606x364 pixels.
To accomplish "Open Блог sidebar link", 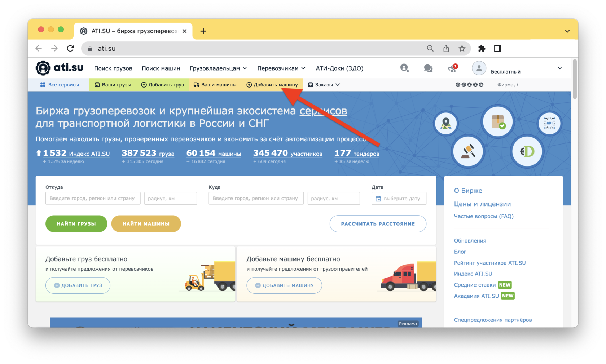I will click(x=460, y=252).
